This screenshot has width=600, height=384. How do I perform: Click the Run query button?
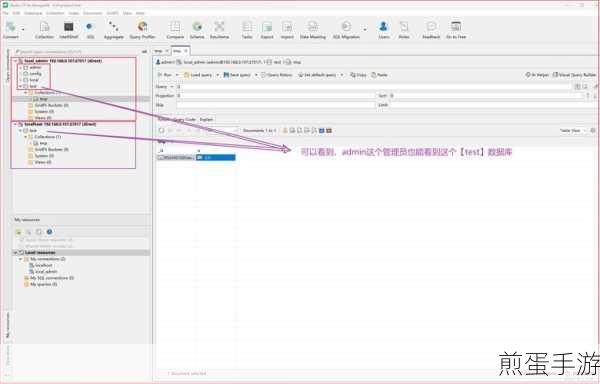166,75
